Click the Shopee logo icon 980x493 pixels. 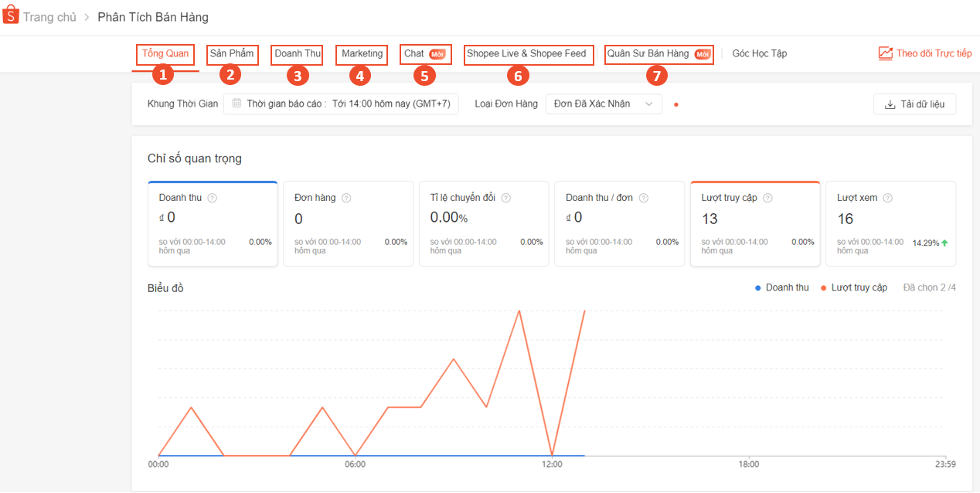pos(11,16)
